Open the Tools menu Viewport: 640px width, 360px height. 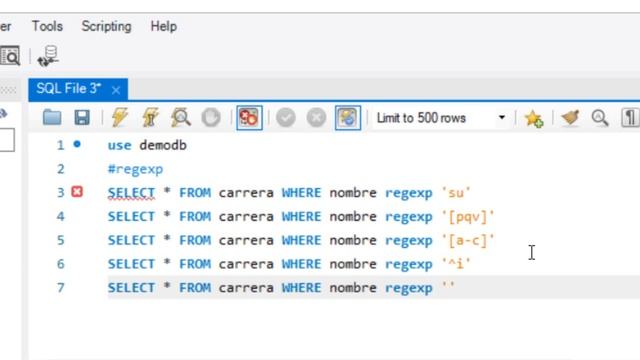pos(47,27)
